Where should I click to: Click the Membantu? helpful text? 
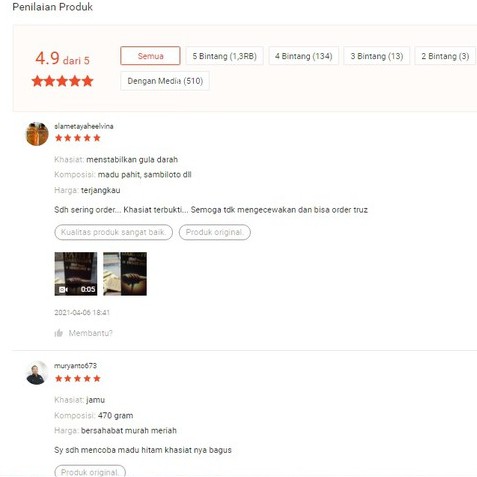pyautogui.click(x=91, y=333)
